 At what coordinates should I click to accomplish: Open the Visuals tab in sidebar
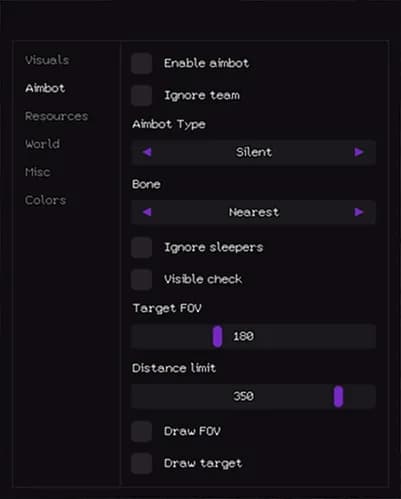(x=47, y=60)
